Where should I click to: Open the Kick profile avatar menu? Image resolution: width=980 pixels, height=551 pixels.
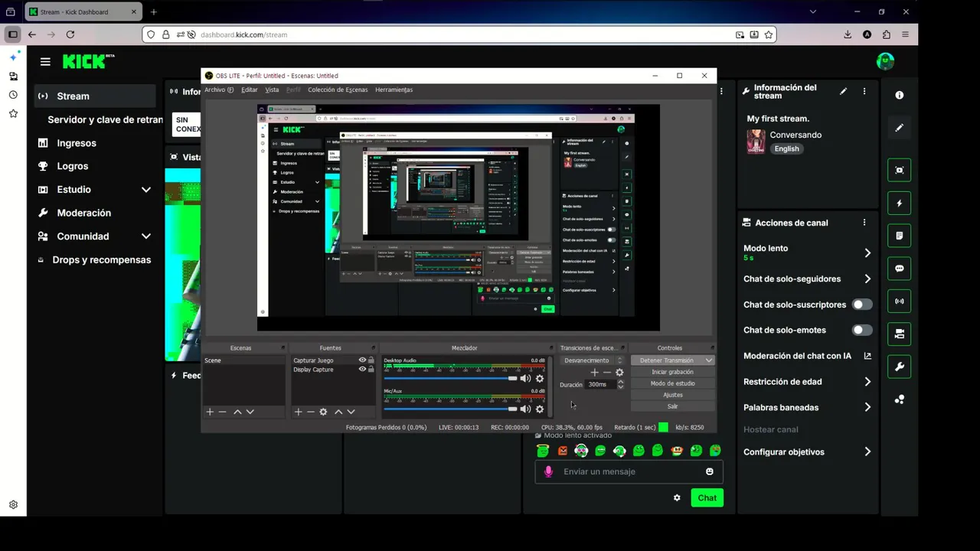885,61
